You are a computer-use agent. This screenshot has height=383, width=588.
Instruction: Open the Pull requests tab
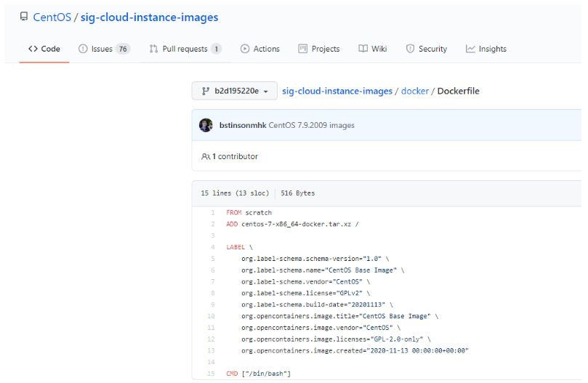185,49
